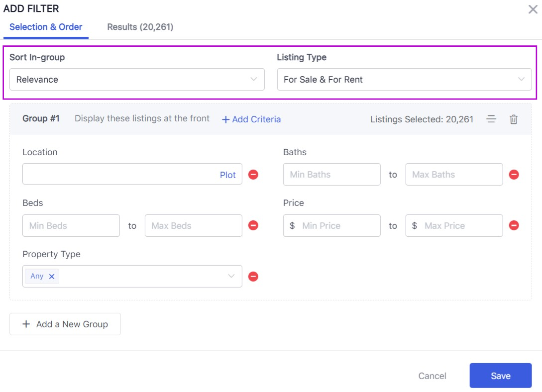Click the reorder lines icon for Group #1
The width and height of the screenshot is (542, 392).
pyautogui.click(x=491, y=119)
